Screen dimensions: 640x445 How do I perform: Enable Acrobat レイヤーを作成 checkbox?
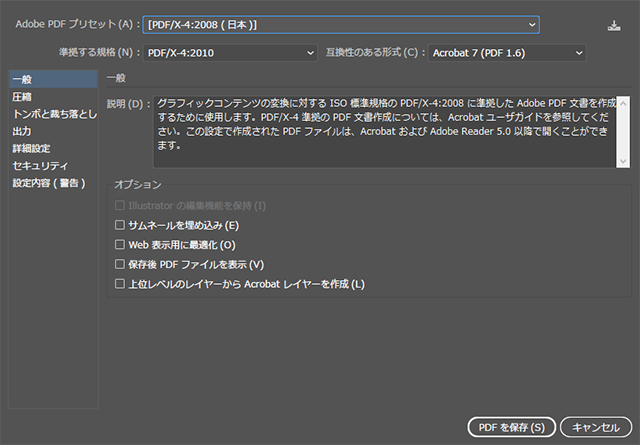(x=120, y=284)
